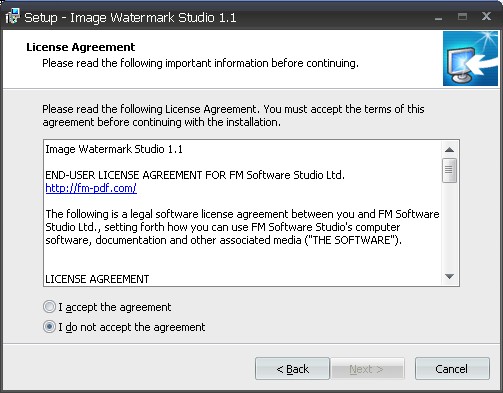This screenshot has height=393, width=503.
Task: Click the Back button
Action: click(292, 369)
